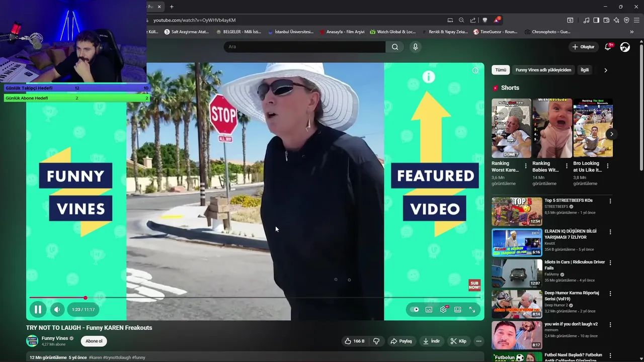The image size is (644, 362).
Task: Click the search magnifier button
Action: [395, 47]
